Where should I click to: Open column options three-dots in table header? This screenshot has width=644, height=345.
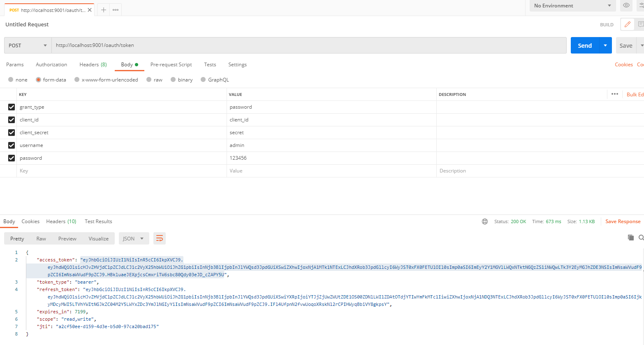click(615, 94)
